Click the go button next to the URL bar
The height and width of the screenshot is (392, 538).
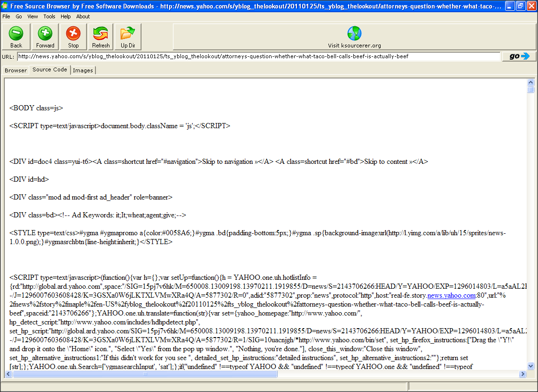pyautogui.click(x=518, y=56)
